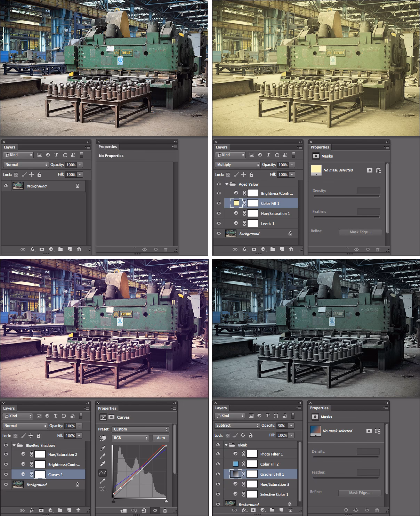420x516 pixels.
Task: Click the Auto button in Curves
Action: [160, 438]
